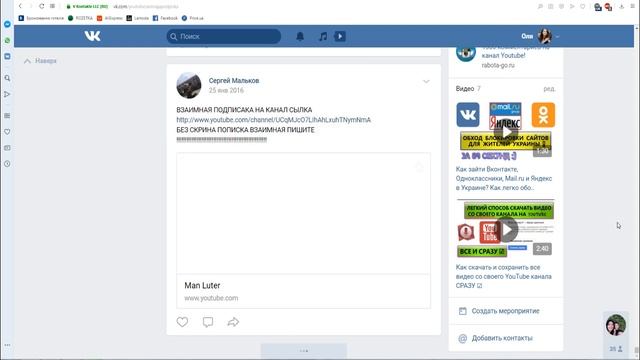Open the rabota-go.ru link

click(498, 65)
